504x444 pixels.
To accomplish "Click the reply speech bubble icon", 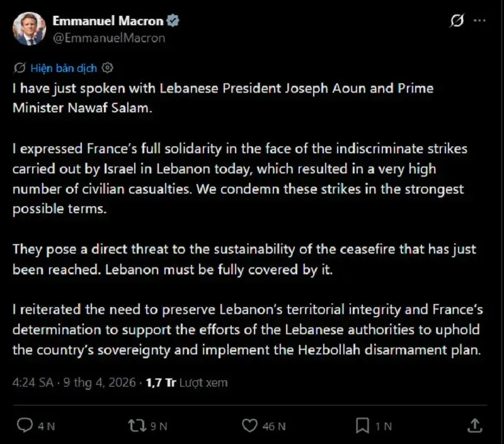I will point(25,426).
